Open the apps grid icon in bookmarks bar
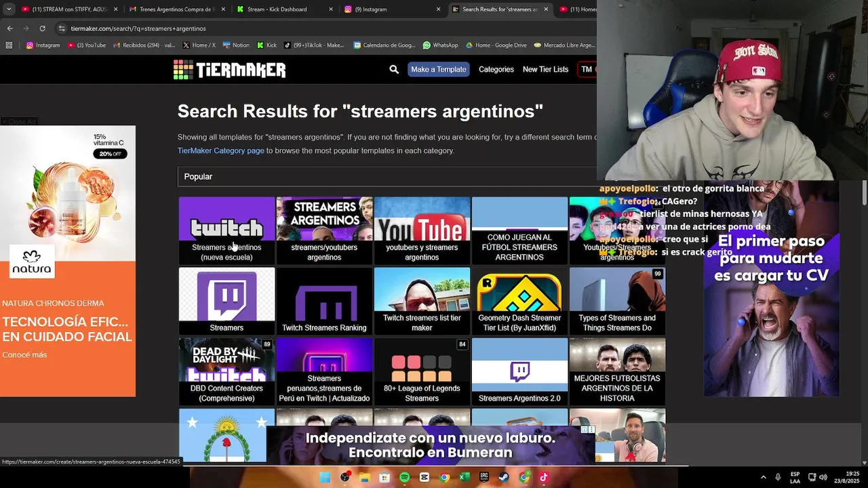Image resolution: width=868 pixels, height=488 pixels. click(9, 45)
